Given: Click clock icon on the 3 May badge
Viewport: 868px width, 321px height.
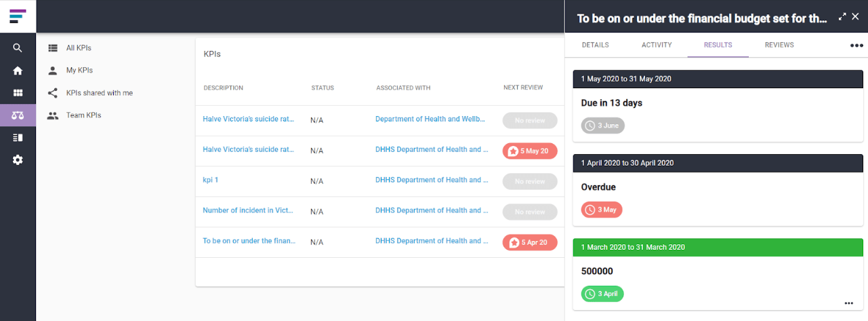Looking at the screenshot, I should click(x=590, y=210).
